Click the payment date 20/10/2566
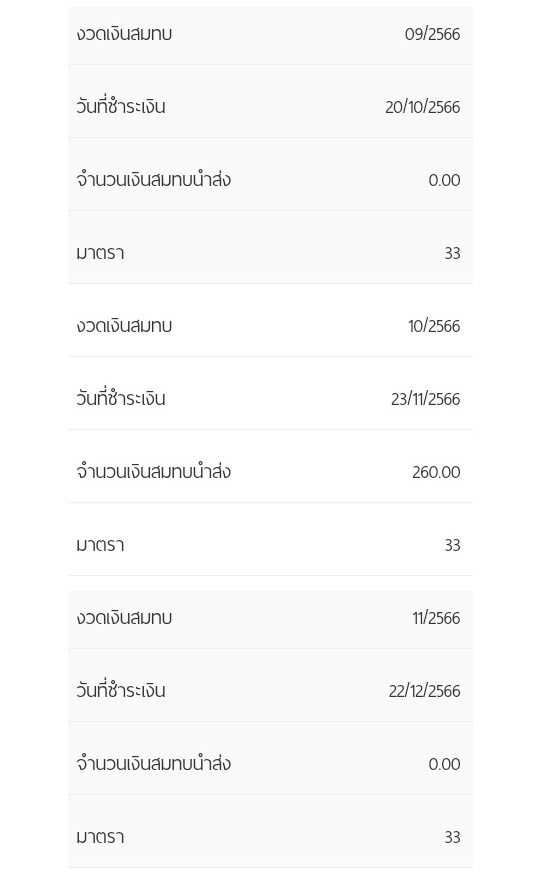The image size is (540, 884). [423, 107]
